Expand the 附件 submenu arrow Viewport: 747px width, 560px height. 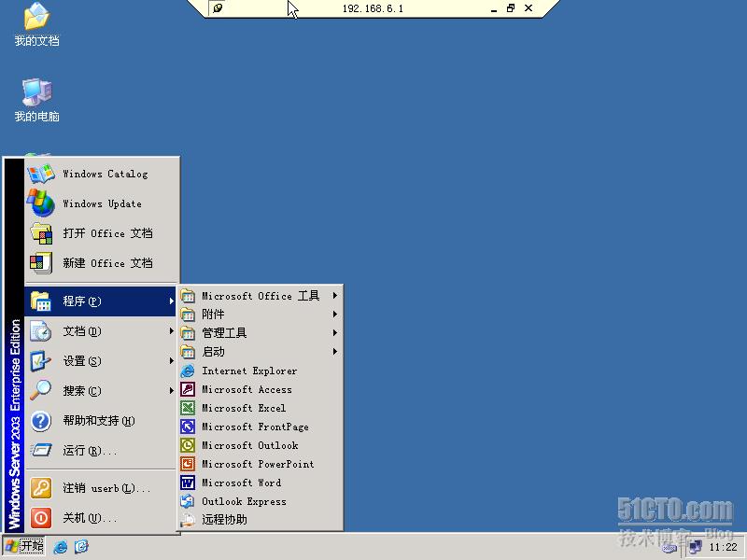coord(335,315)
